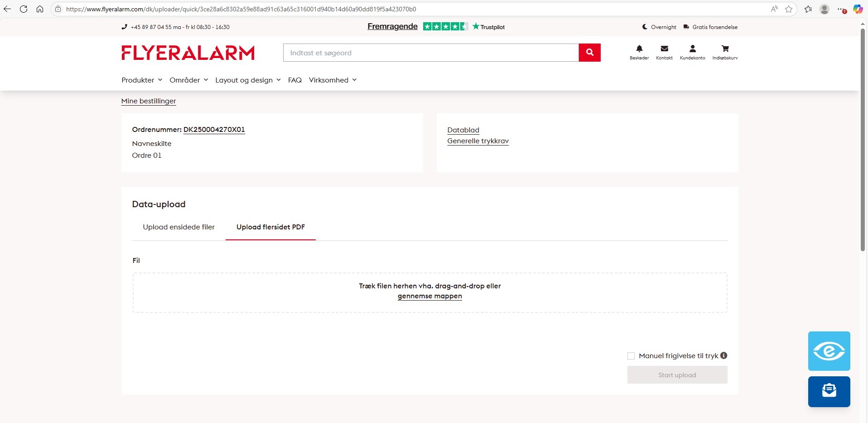This screenshot has width=868, height=423.
Task: Switch to Upload ensidede filer tab
Action: 178,227
